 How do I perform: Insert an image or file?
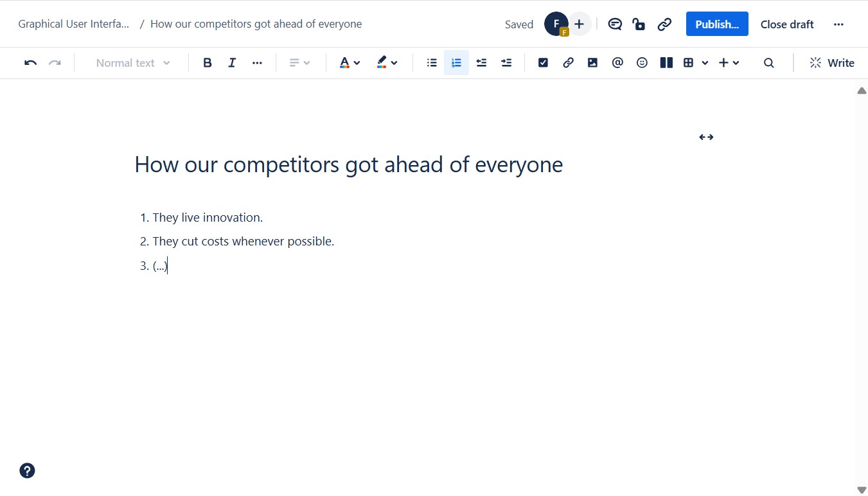coord(592,63)
